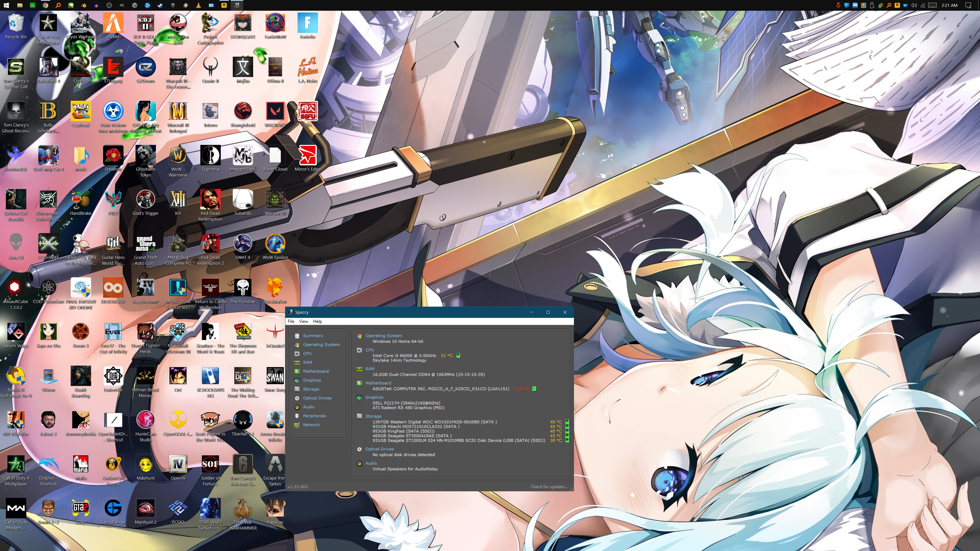Click the green indicator beside motherboard temperature
This screenshot has width=980, height=551.
[534, 389]
